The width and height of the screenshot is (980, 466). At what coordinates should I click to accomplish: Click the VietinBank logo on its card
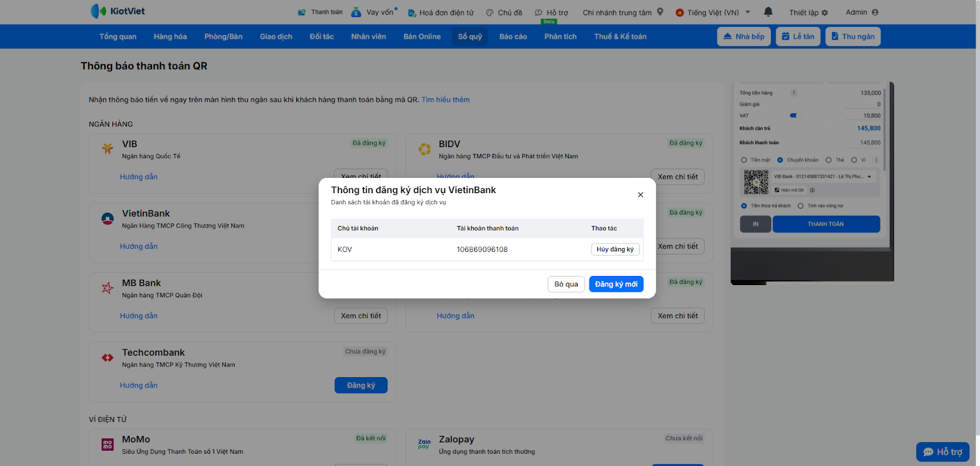(107, 218)
